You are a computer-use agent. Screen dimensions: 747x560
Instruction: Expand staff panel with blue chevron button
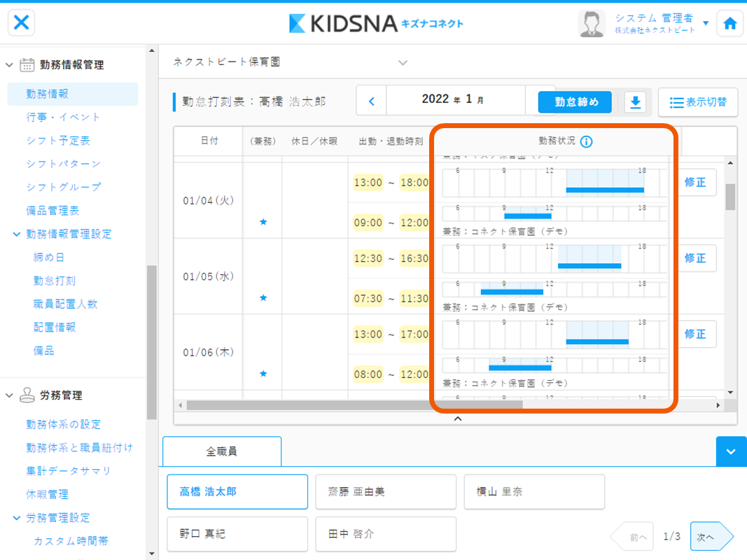tap(731, 451)
